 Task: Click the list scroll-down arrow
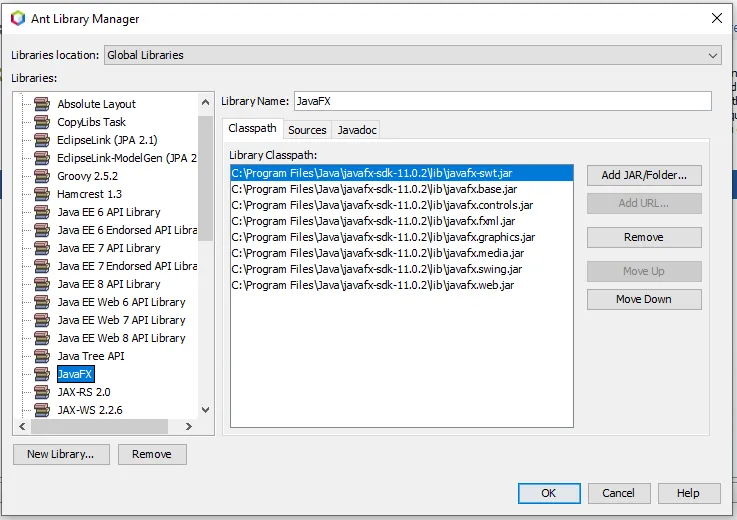pos(205,410)
